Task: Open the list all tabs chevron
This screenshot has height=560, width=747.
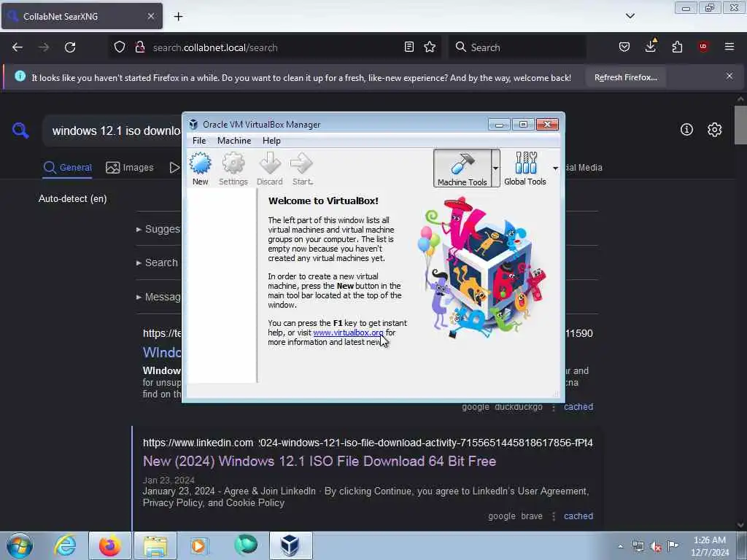Action: [x=630, y=16]
